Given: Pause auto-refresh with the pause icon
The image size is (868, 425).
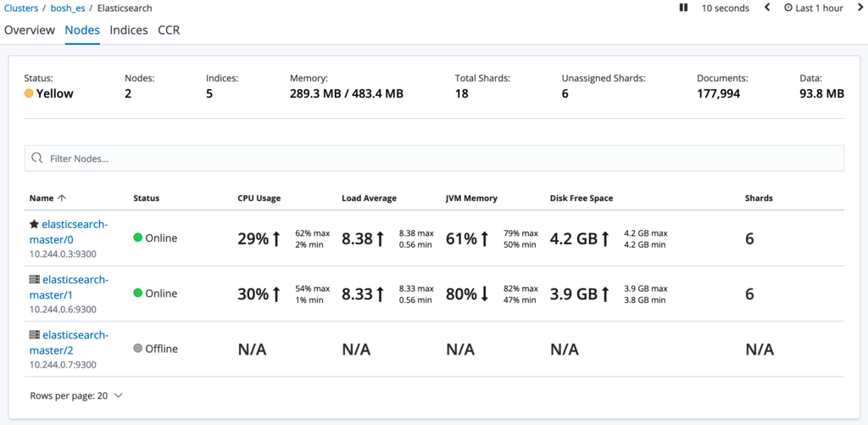Looking at the screenshot, I should [683, 8].
